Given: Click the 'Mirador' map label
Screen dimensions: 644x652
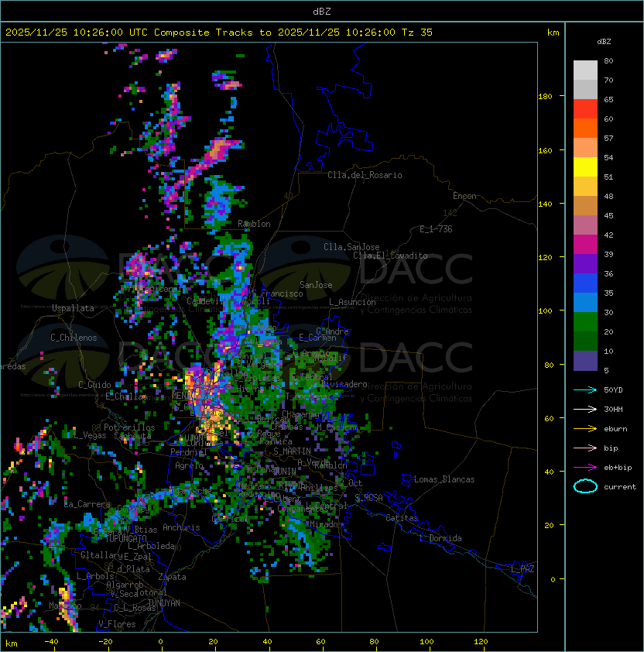Looking at the screenshot, I should (x=327, y=524).
